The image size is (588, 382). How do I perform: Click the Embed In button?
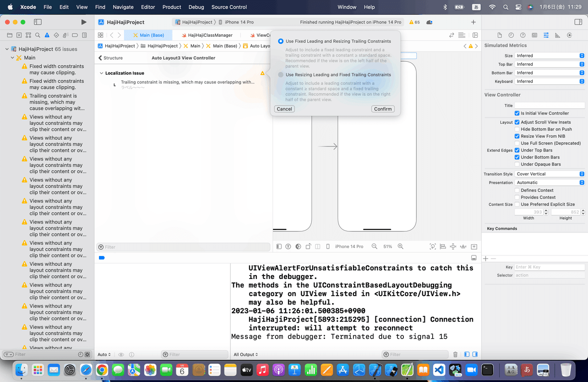(474, 247)
